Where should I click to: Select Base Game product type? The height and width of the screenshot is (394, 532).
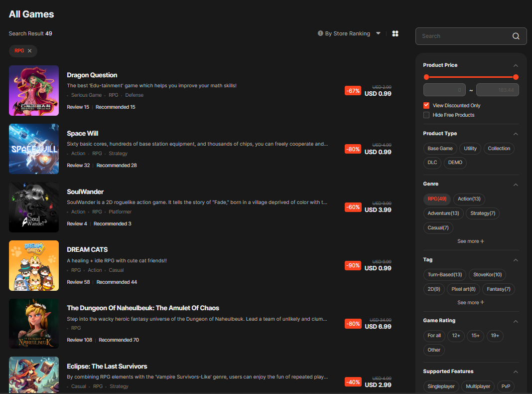(x=440, y=149)
